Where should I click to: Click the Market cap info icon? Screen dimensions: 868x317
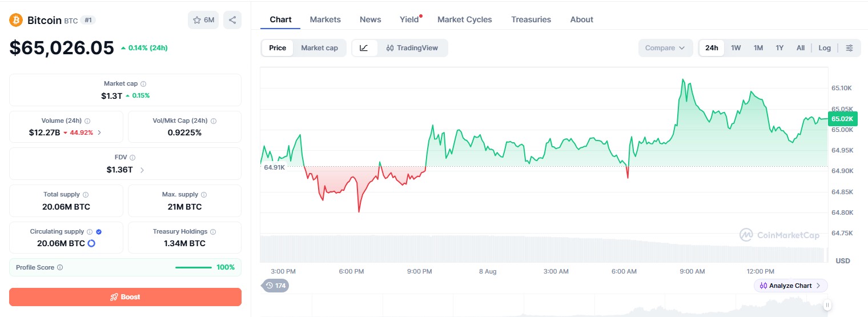(x=143, y=84)
